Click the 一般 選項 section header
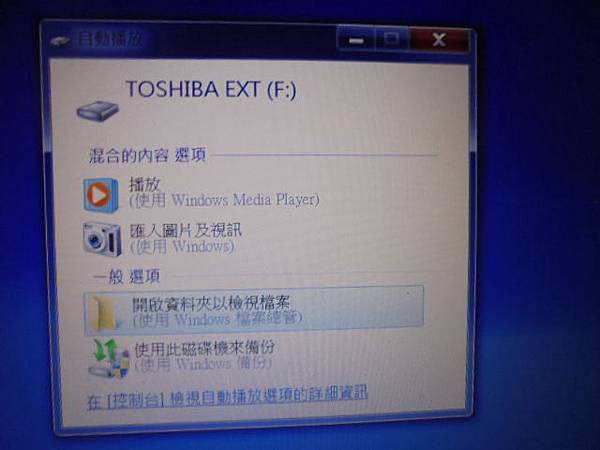Image resolution: width=600 pixels, height=450 pixels. [127, 277]
